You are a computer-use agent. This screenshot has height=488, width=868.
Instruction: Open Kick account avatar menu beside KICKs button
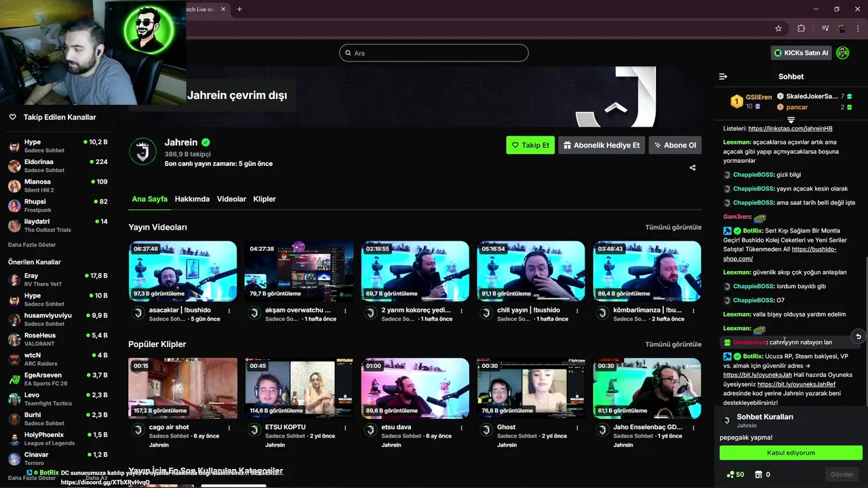click(x=842, y=53)
